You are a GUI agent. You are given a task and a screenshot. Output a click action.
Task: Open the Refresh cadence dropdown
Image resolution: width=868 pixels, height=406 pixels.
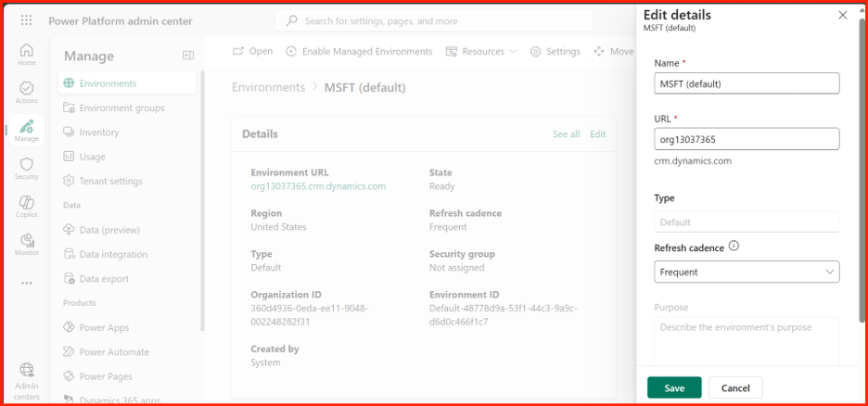[x=747, y=272]
